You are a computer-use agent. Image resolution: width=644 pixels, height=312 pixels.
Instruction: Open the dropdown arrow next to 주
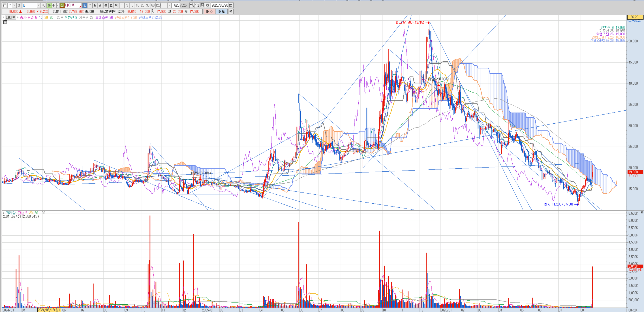coord(14,5)
